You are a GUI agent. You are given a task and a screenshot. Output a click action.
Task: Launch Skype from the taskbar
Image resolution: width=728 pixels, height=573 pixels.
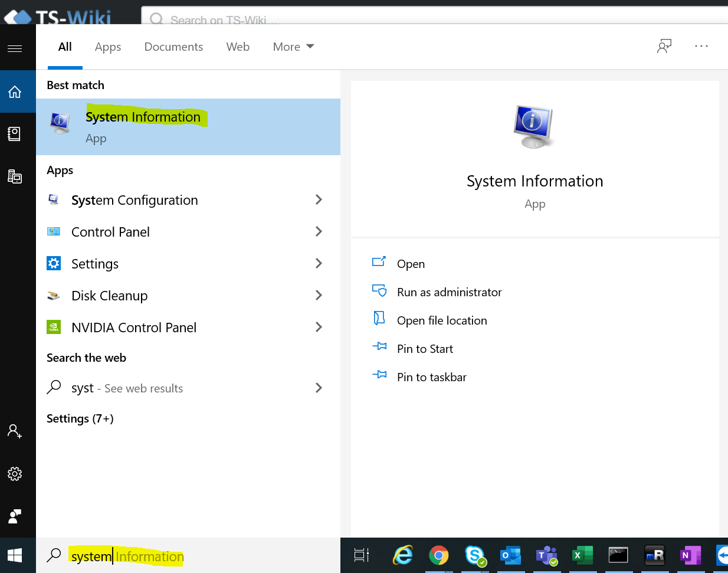point(475,555)
